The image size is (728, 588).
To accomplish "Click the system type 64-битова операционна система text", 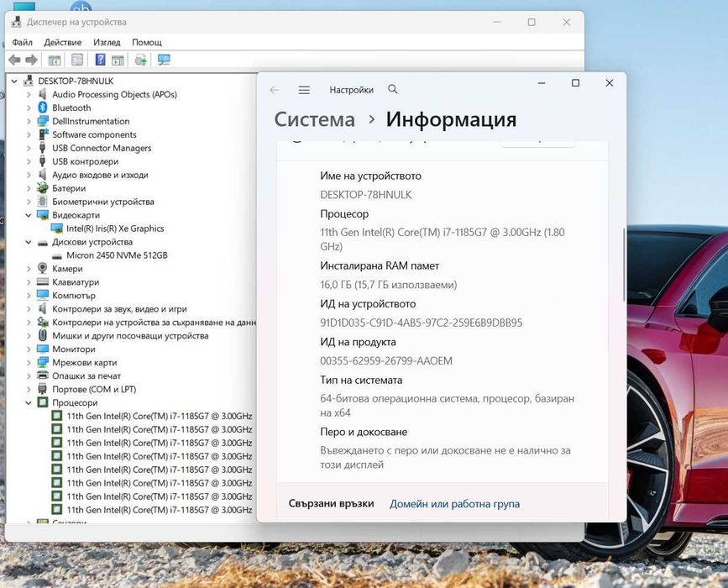I will 447,406.
